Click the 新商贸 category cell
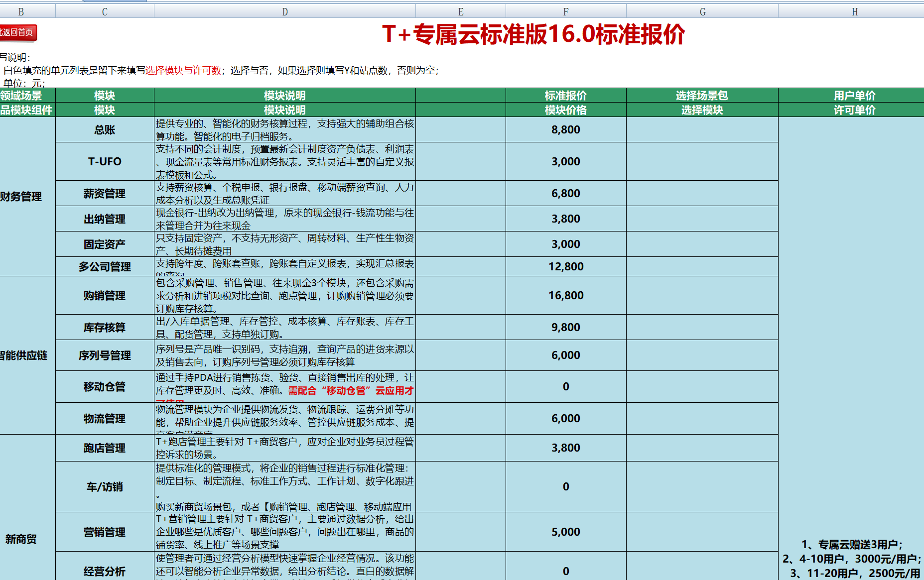The width and height of the screenshot is (924, 580). click(x=27, y=507)
